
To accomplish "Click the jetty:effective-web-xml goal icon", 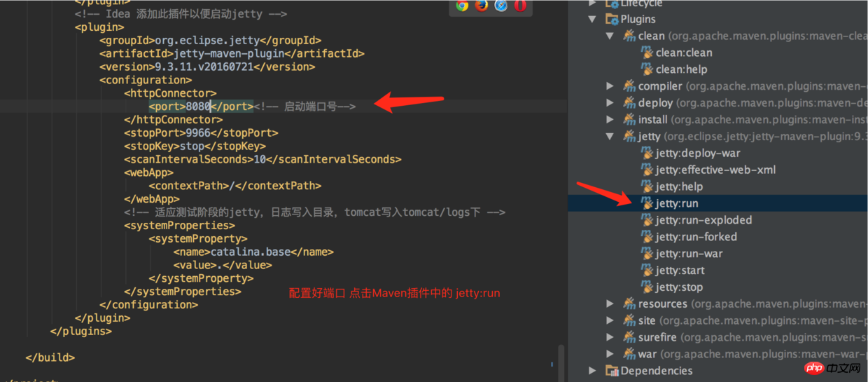I will pos(647,170).
